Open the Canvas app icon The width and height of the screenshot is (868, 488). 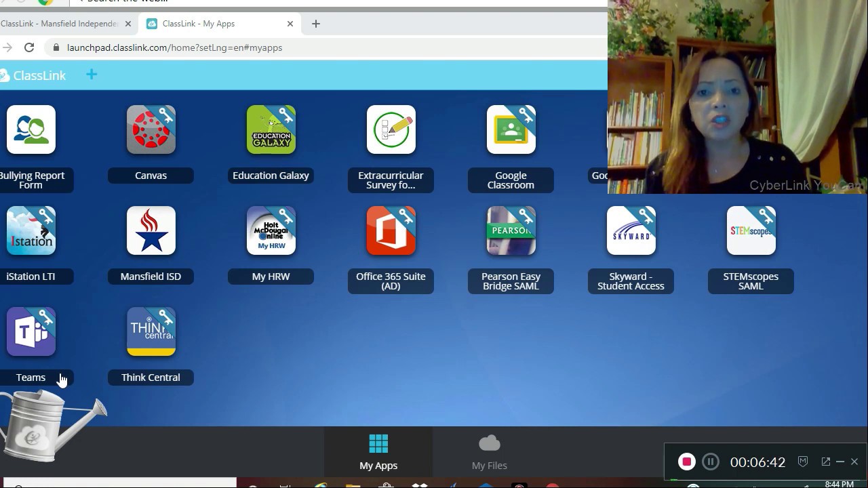pyautogui.click(x=151, y=129)
